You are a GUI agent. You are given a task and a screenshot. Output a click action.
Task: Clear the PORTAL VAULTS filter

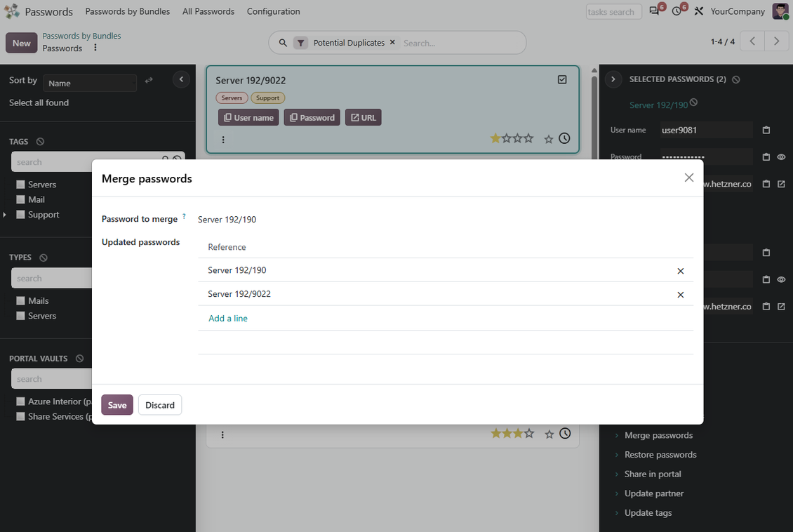click(79, 359)
